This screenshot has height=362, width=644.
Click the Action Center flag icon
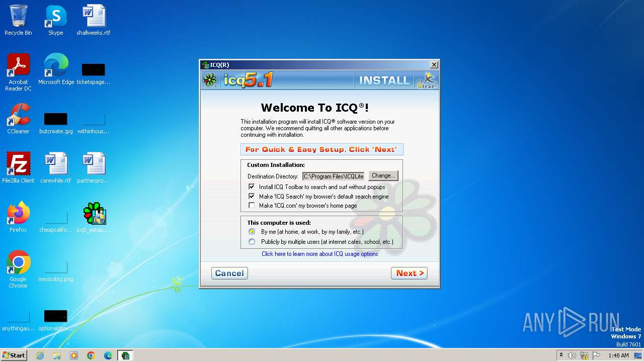click(x=596, y=355)
